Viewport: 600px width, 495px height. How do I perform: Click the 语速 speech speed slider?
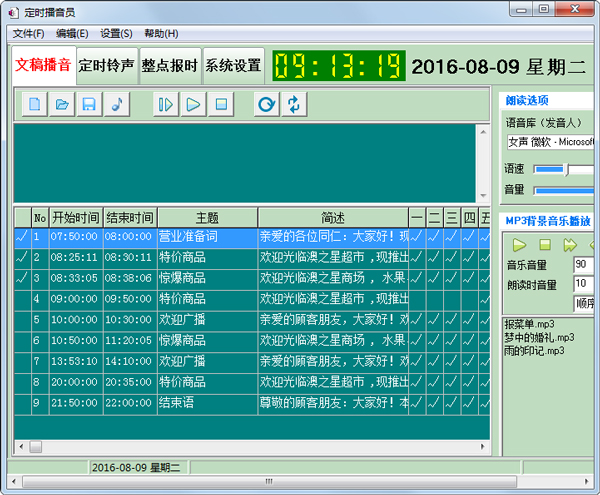click(x=565, y=169)
